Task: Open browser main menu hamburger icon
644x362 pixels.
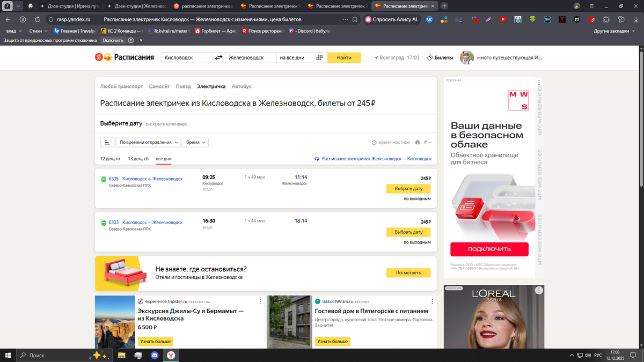Action: [591, 6]
